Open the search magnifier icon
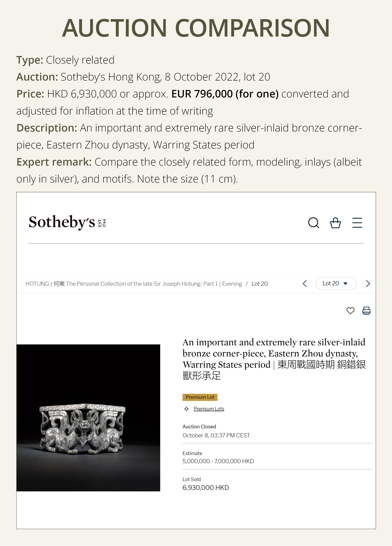 pyautogui.click(x=314, y=223)
